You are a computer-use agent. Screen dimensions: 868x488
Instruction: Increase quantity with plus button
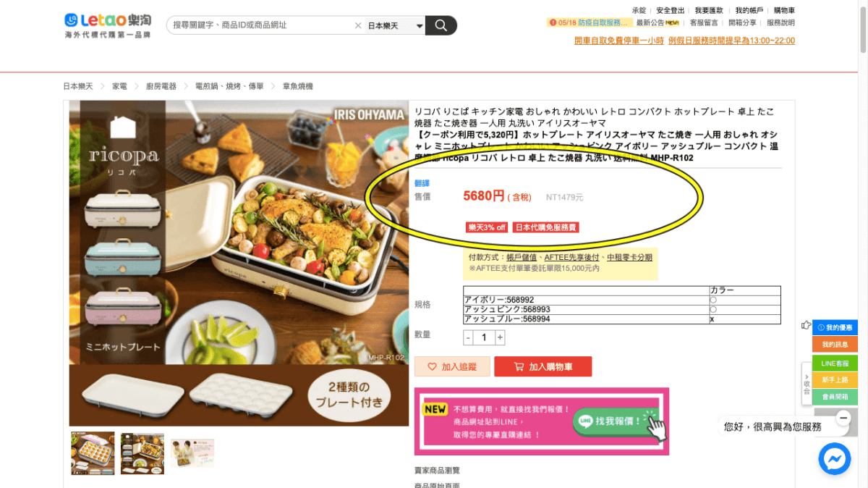click(x=500, y=337)
